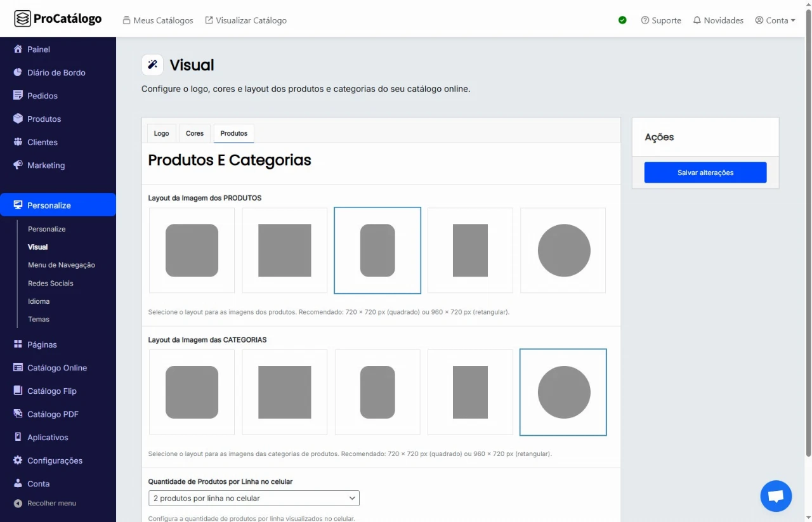812x522 pixels.
Task: Open Idioma submenu item
Action: pyautogui.click(x=39, y=301)
